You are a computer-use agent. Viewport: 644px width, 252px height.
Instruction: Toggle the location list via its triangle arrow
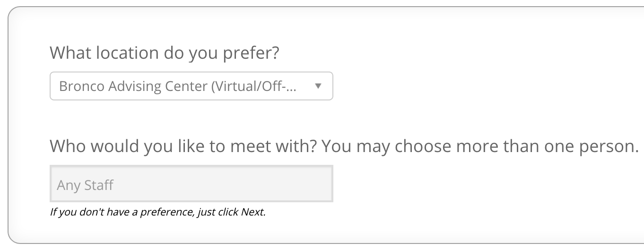pyautogui.click(x=318, y=86)
